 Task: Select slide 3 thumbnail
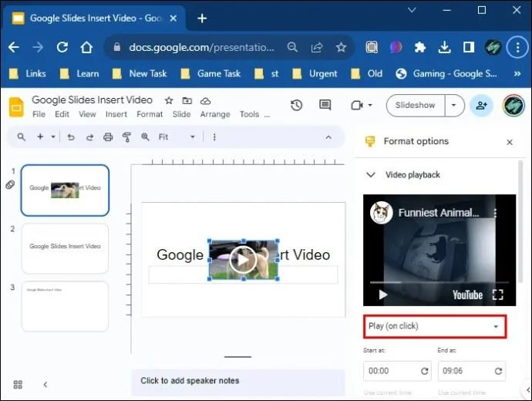click(x=65, y=306)
